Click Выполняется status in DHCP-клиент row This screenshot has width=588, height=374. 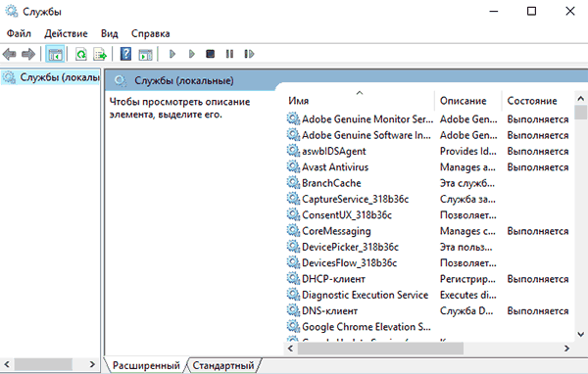pos(538,279)
